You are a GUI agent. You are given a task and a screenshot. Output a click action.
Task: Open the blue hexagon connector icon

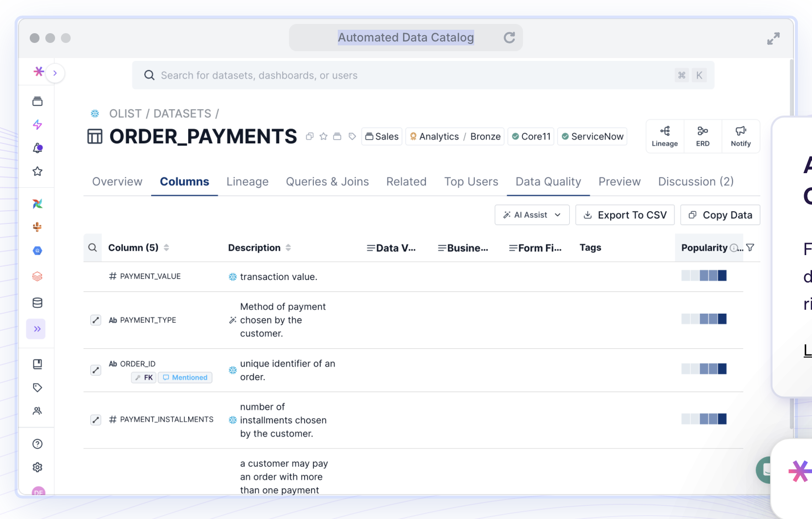click(38, 251)
